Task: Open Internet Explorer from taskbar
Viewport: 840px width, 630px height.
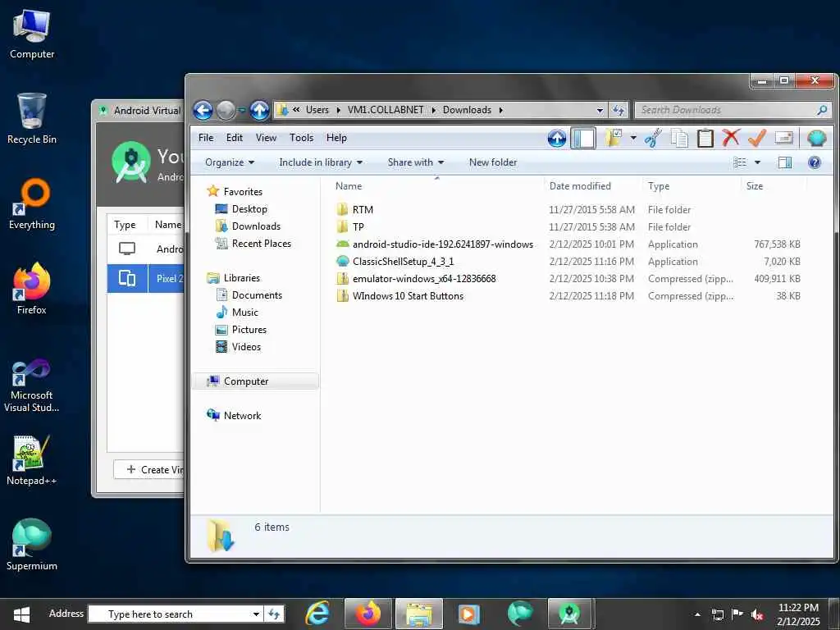Action: (x=317, y=614)
